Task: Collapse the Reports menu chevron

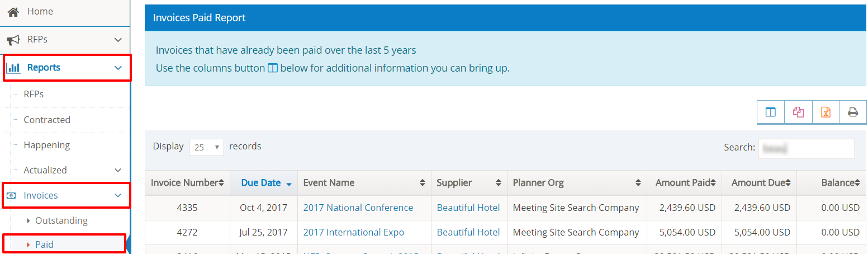Action: tap(118, 68)
